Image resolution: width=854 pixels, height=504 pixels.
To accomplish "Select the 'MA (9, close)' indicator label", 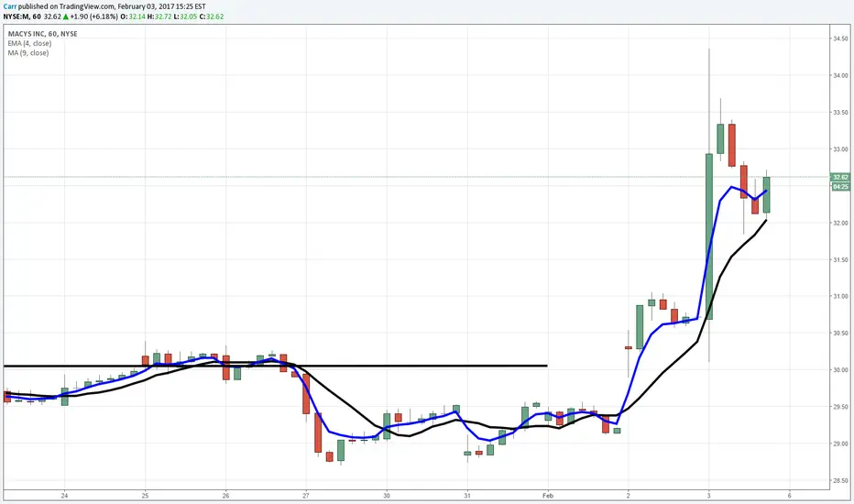I will coord(28,53).
